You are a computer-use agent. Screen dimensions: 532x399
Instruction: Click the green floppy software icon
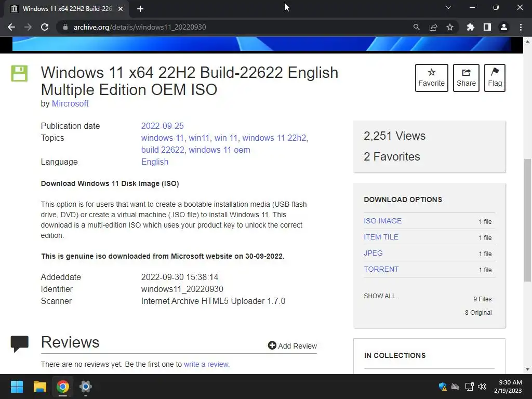click(19, 73)
